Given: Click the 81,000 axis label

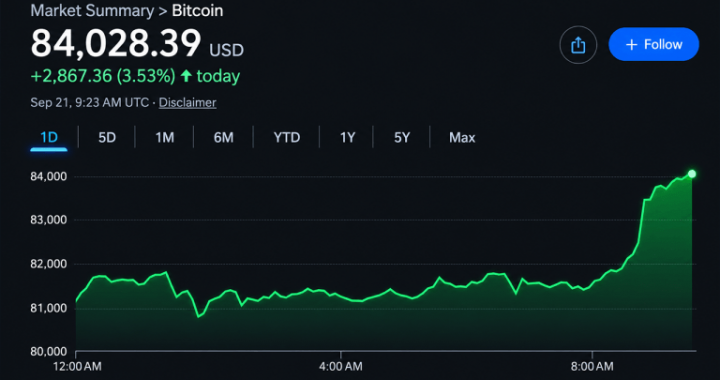Looking at the screenshot, I should pyautogui.click(x=49, y=308).
